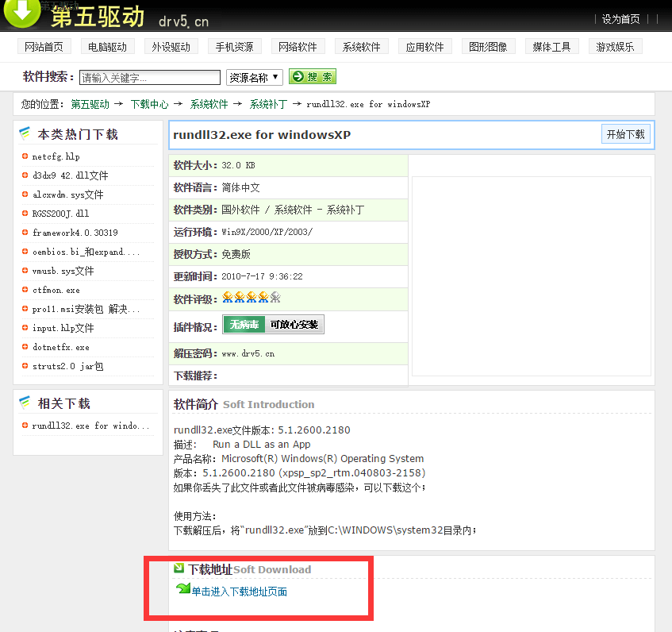Click the 第五驱动 site title logo text

[98, 17]
